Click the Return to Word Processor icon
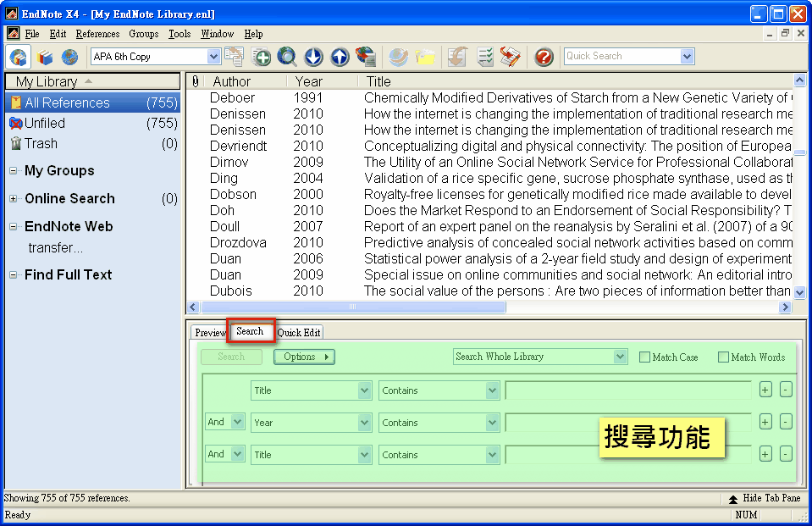The height and width of the screenshot is (526, 812). tap(511, 57)
